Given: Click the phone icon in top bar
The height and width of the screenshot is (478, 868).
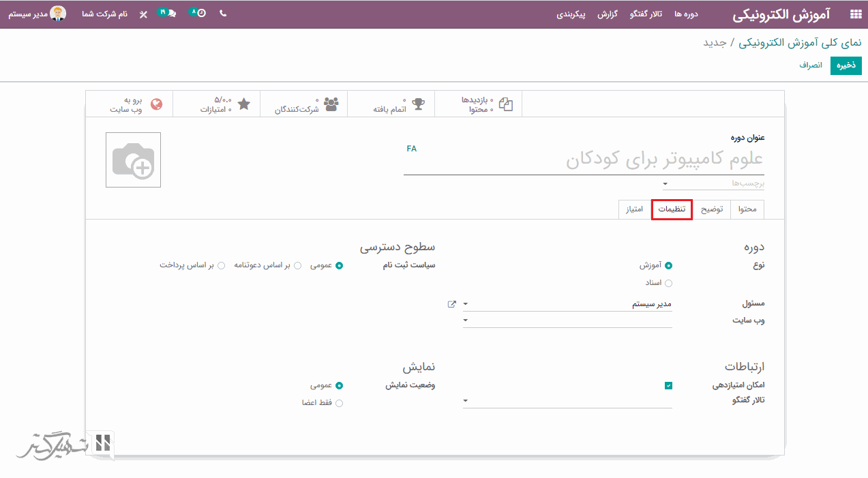Looking at the screenshot, I should [223, 14].
